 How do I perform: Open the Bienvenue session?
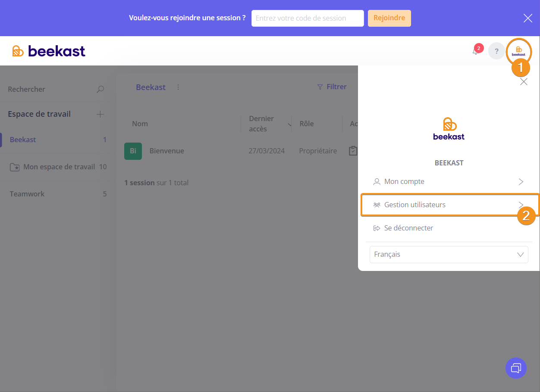coord(166,151)
